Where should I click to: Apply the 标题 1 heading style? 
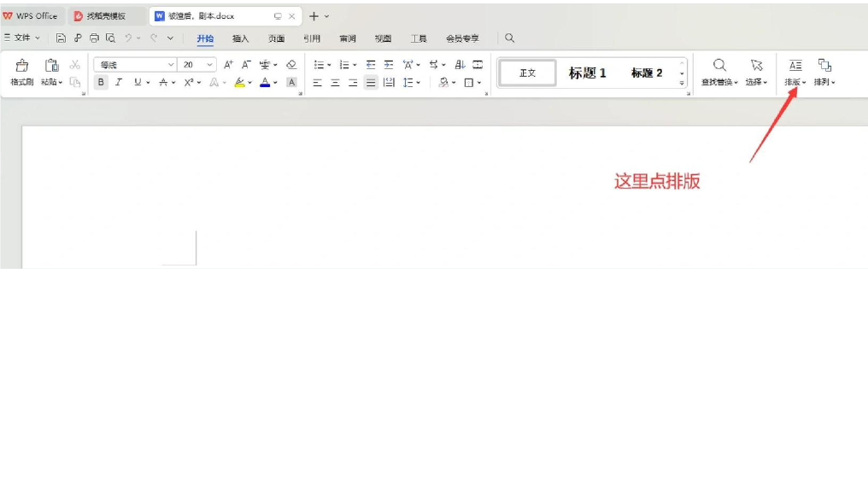[x=587, y=73]
